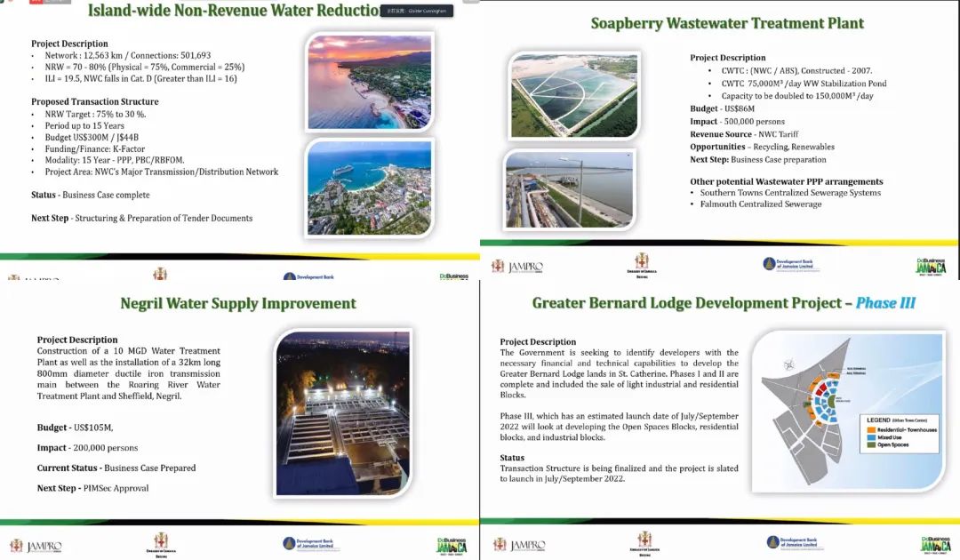This screenshot has height=560, width=960.
Task: Click the JAMPRO logo under the Negril slide
Action: (36, 546)
